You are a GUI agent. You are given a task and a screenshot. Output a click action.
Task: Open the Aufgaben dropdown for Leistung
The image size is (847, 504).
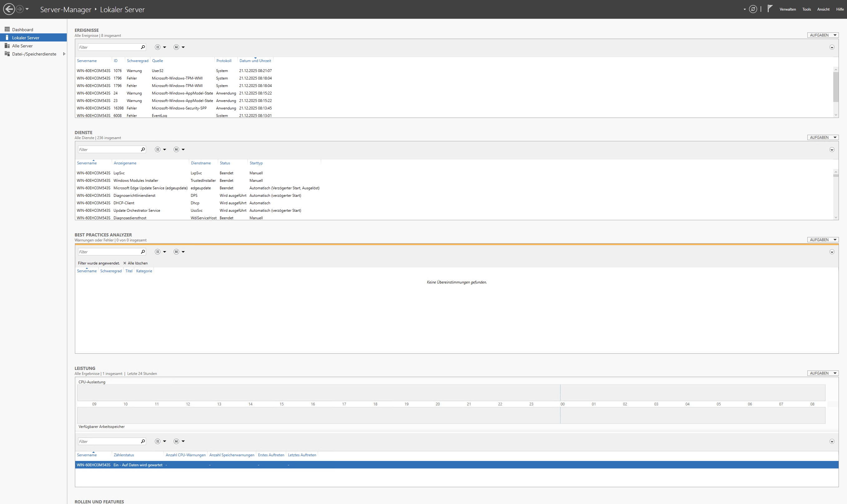pos(823,373)
